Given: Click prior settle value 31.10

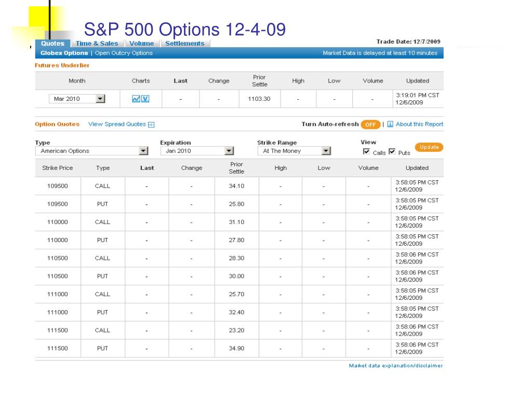Looking at the screenshot, I should (x=236, y=222).
